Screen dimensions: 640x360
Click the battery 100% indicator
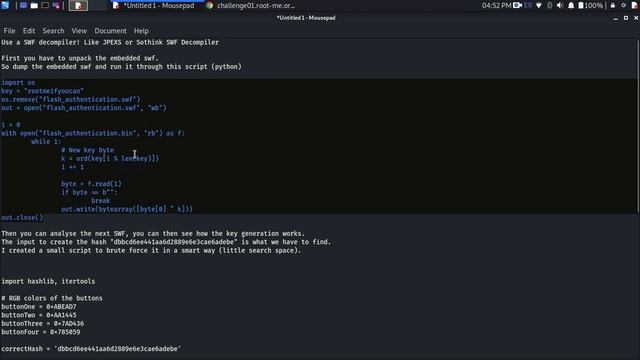click(590, 5)
